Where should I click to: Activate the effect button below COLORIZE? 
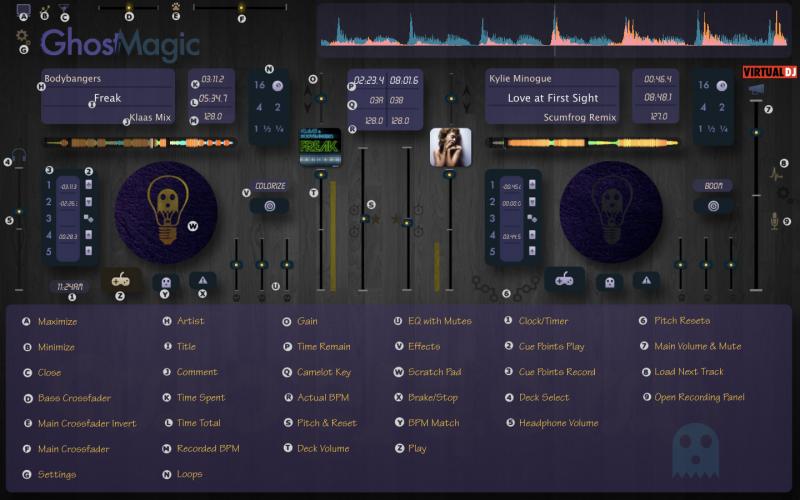269,206
